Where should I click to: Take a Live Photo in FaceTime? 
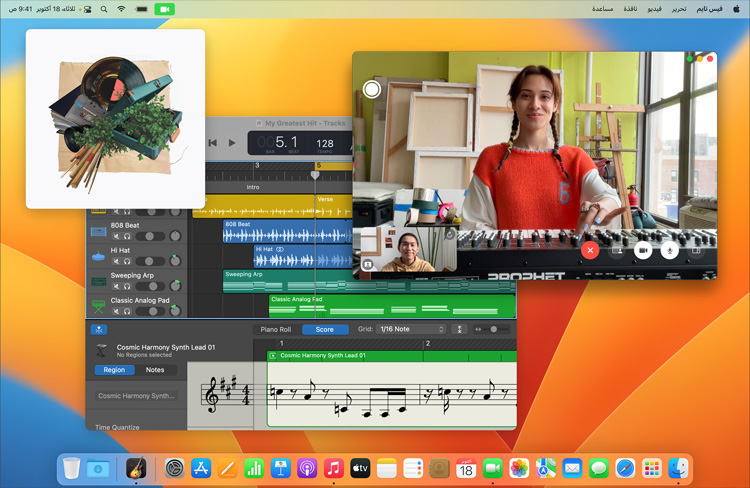372,89
